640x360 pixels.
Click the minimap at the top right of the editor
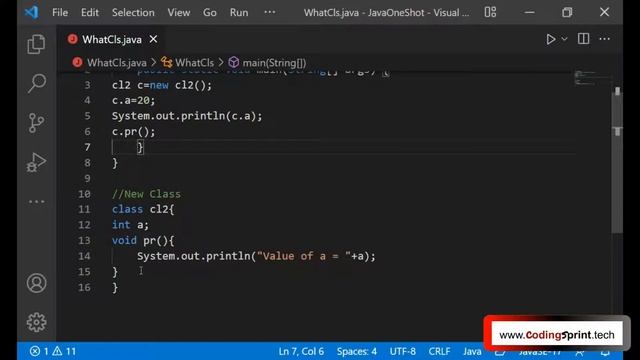point(593,79)
